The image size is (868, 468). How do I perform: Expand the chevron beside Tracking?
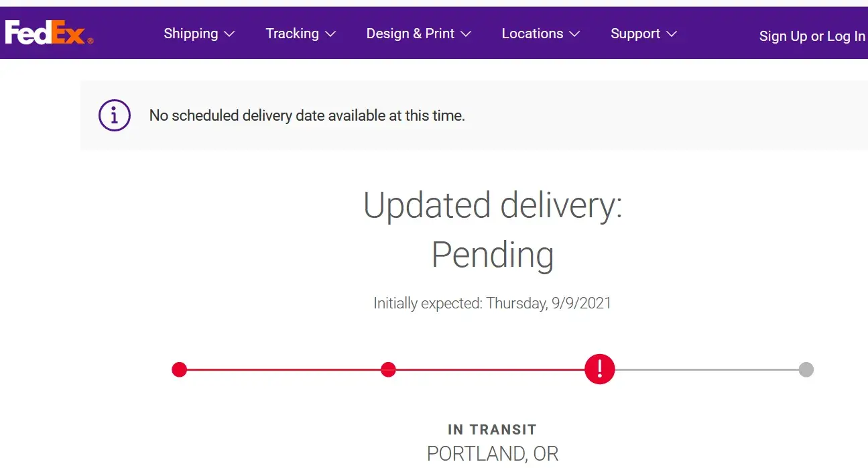pos(330,34)
